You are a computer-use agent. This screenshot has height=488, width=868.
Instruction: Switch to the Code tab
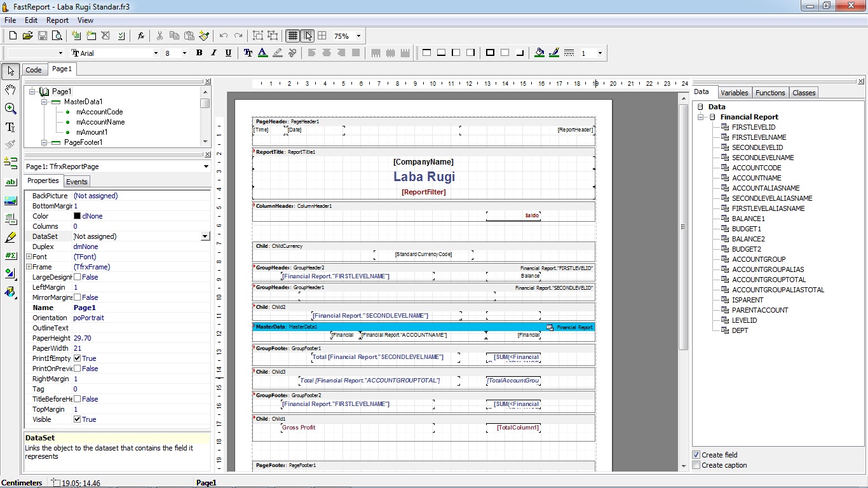[x=34, y=70]
